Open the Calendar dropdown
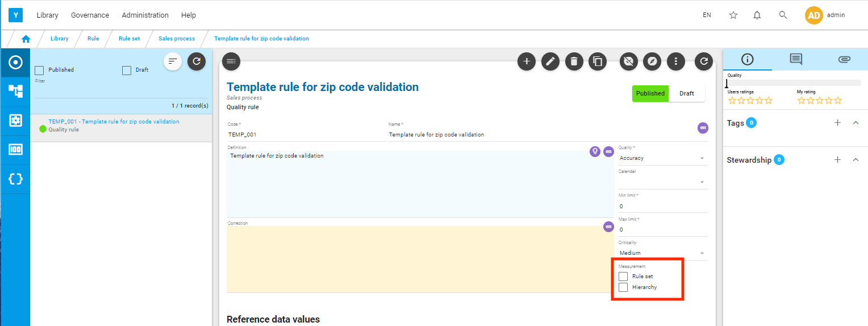 (x=663, y=182)
